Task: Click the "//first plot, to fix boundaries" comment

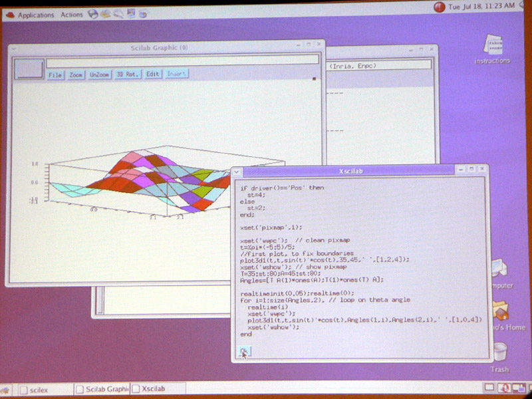Action: [x=297, y=253]
